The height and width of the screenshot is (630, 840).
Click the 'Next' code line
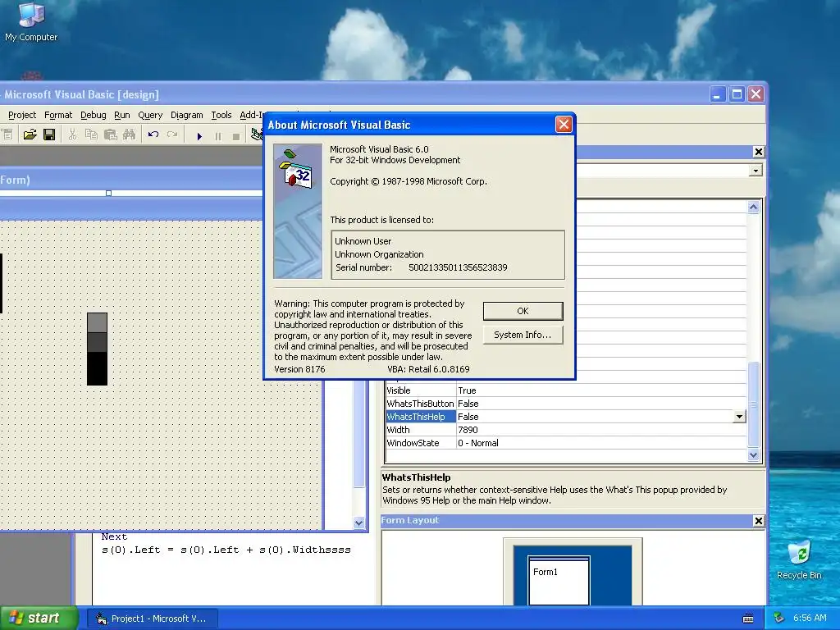click(x=114, y=536)
